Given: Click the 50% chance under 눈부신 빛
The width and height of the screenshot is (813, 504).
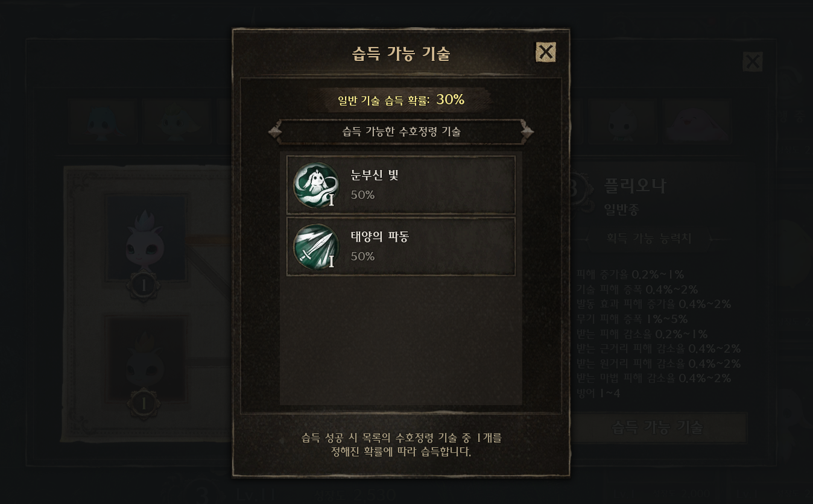Looking at the screenshot, I should coord(362,195).
